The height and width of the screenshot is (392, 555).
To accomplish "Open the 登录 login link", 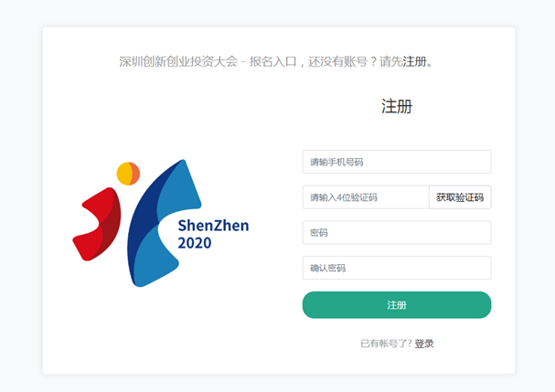I will coord(424,344).
